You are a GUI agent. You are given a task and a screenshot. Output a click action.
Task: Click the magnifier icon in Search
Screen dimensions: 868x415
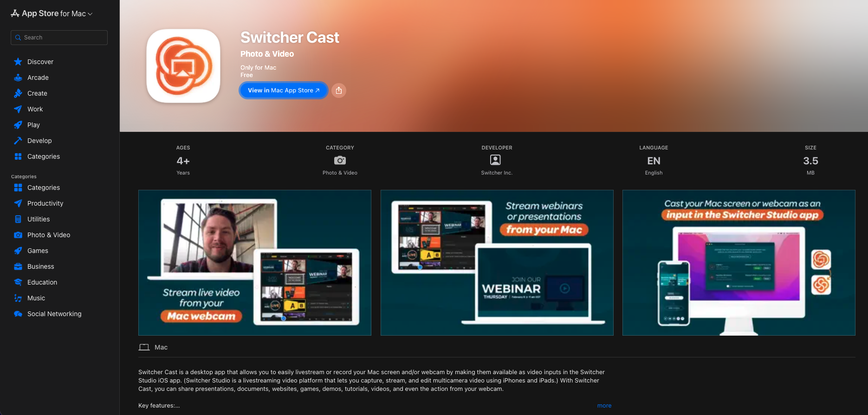point(18,38)
